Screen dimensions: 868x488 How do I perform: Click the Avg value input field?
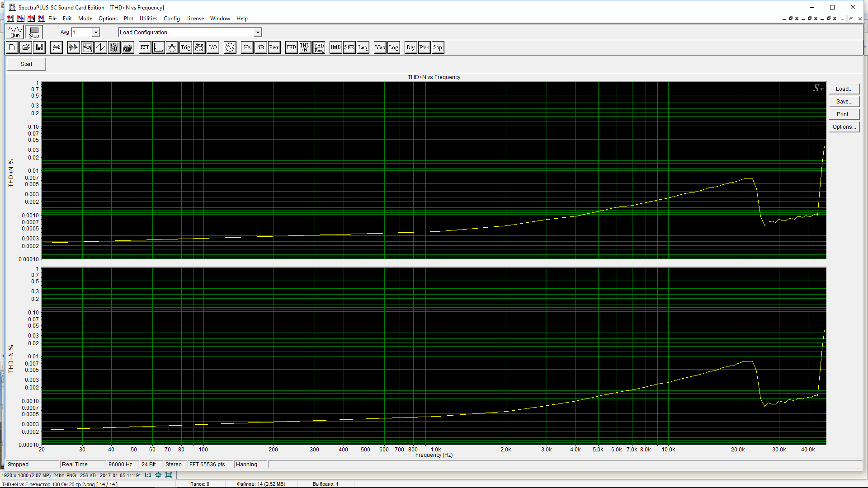coord(82,33)
